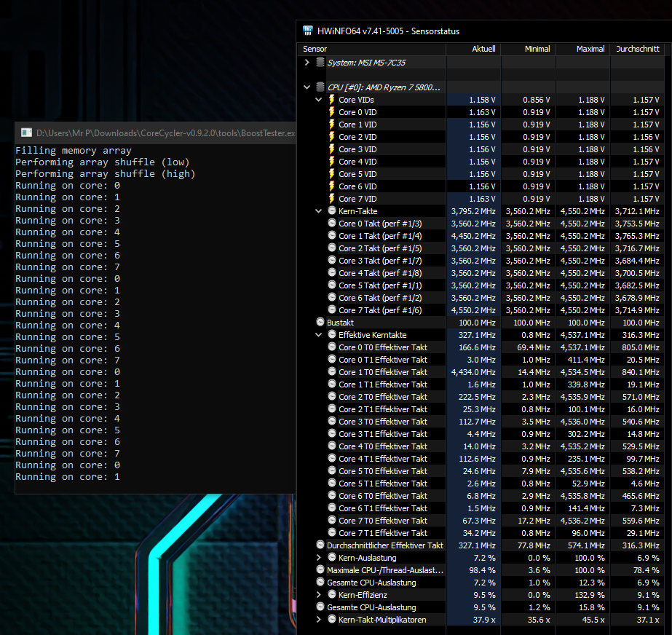Click the icon for Kern-Auslastung
Image resolution: width=672 pixels, height=635 pixels.
[x=332, y=557]
